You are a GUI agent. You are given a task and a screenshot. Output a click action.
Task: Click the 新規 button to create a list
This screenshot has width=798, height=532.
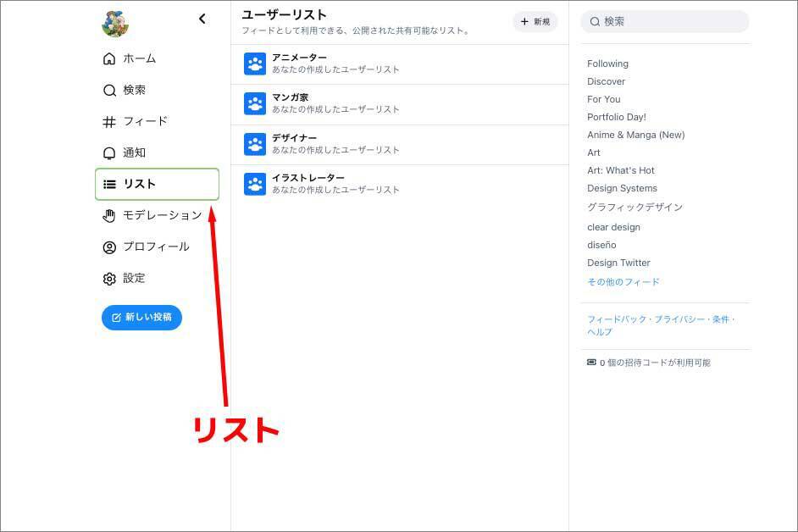(x=535, y=22)
